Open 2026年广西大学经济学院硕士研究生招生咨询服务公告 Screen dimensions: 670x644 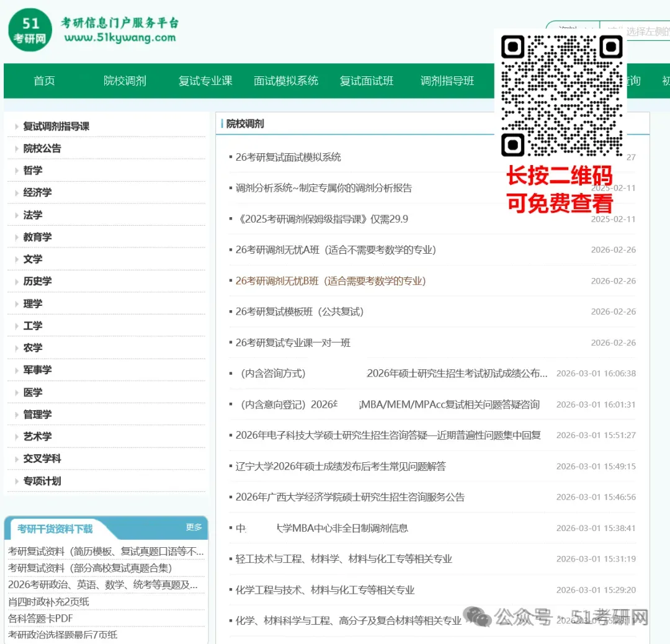(350, 498)
